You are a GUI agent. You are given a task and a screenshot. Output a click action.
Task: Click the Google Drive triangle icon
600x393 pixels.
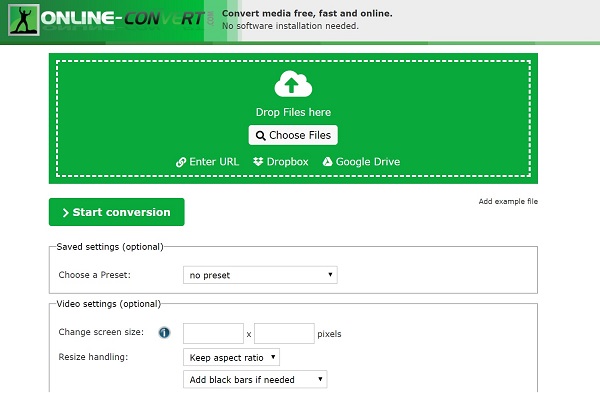(x=328, y=161)
